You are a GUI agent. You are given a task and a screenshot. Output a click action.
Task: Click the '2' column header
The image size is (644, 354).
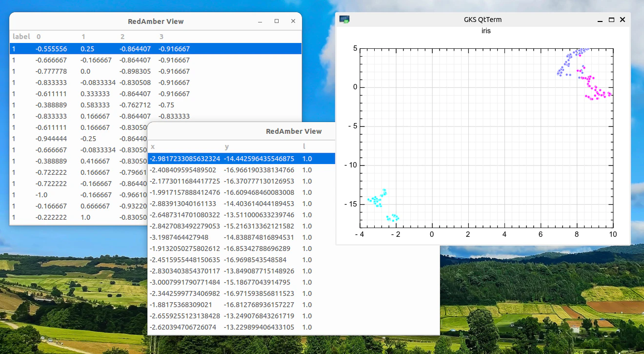tap(122, 37)
